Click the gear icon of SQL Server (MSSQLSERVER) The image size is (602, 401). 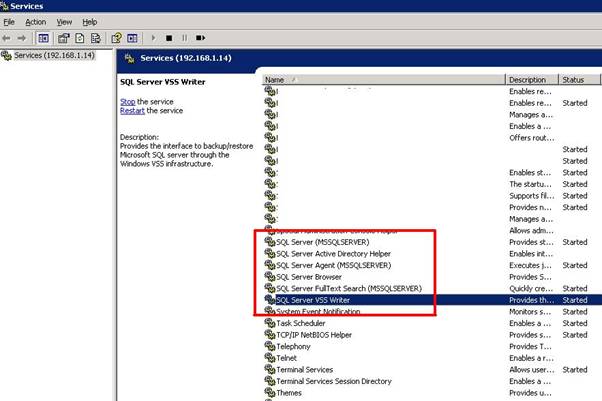tap(270, 242)
